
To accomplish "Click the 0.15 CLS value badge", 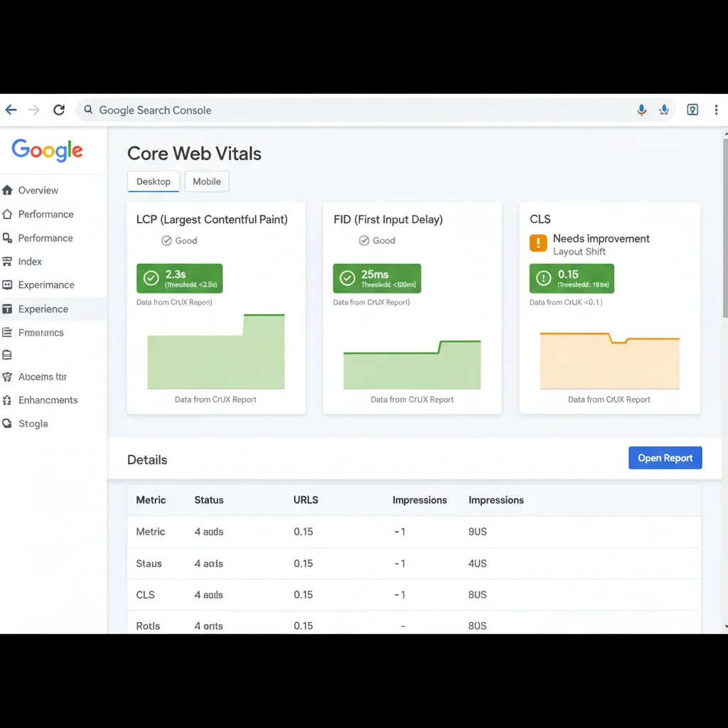I will 572,279.
